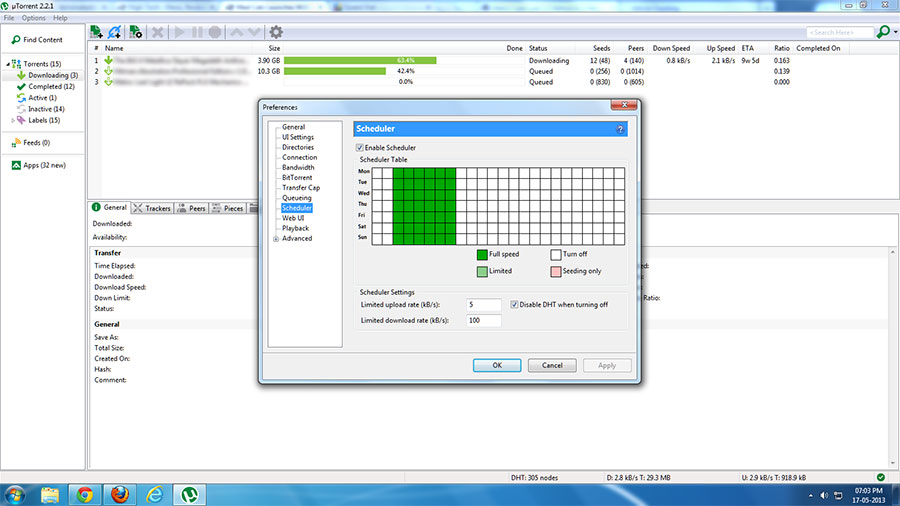Click the Add Torrent toolbar icon
900x506 pixels.
96,33
